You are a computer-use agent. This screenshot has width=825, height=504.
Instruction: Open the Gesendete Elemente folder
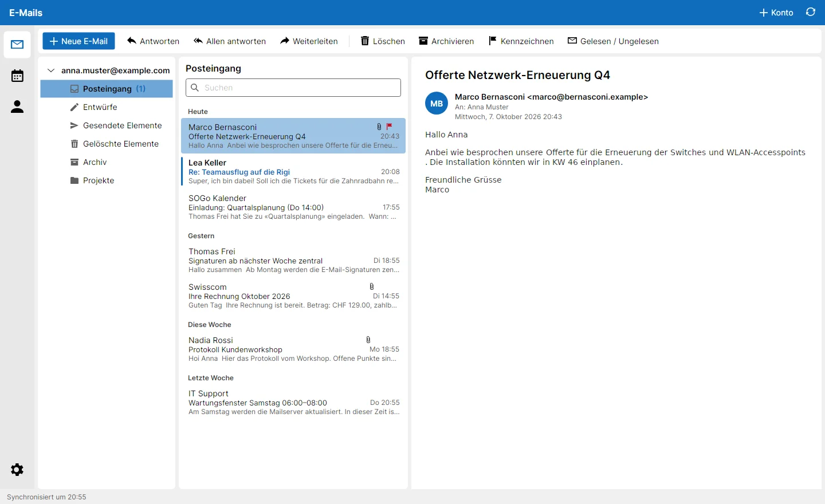coord(107,125)
